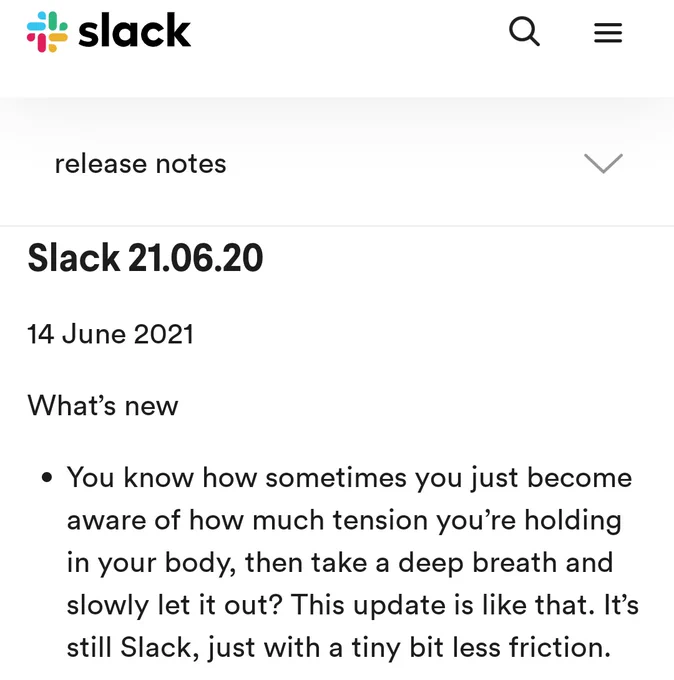Click the colorful Slack hashtag logo mark

[x=47, y=32]
